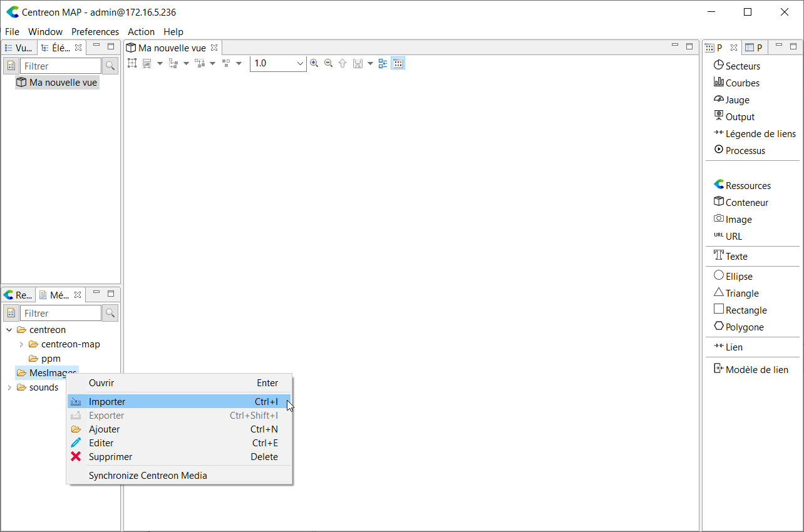Expand the sounds folder
This screenshot has height=532, width=804.
9,387
